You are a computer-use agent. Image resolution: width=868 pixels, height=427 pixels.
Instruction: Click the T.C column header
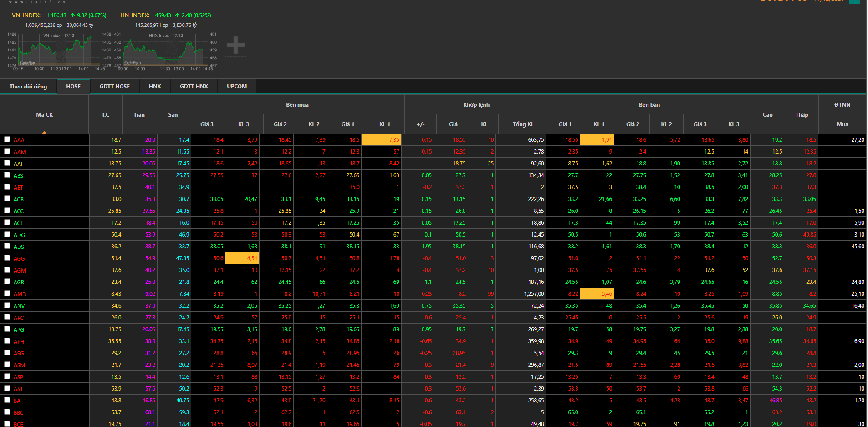coord(106,115)
